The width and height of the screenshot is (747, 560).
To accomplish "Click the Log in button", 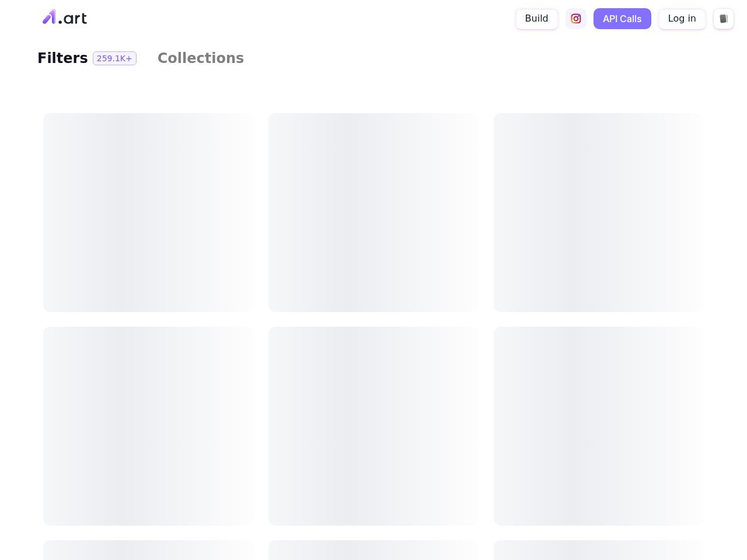I will tap(682, 19).
